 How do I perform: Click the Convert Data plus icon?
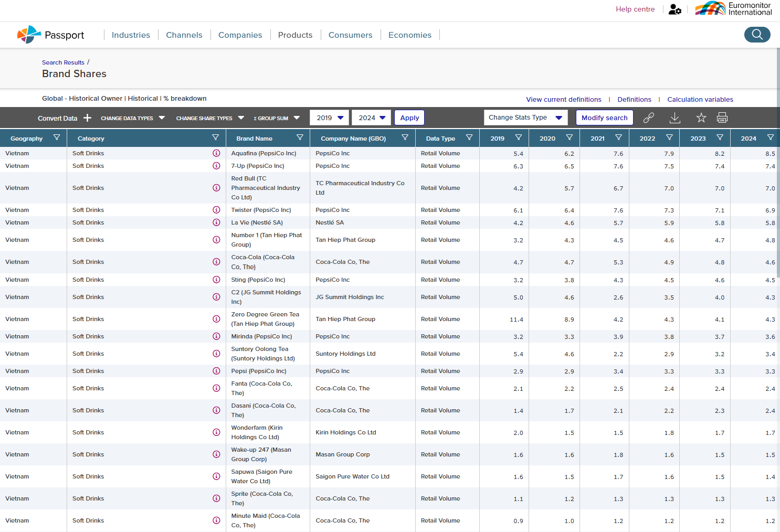click(88, 118)
